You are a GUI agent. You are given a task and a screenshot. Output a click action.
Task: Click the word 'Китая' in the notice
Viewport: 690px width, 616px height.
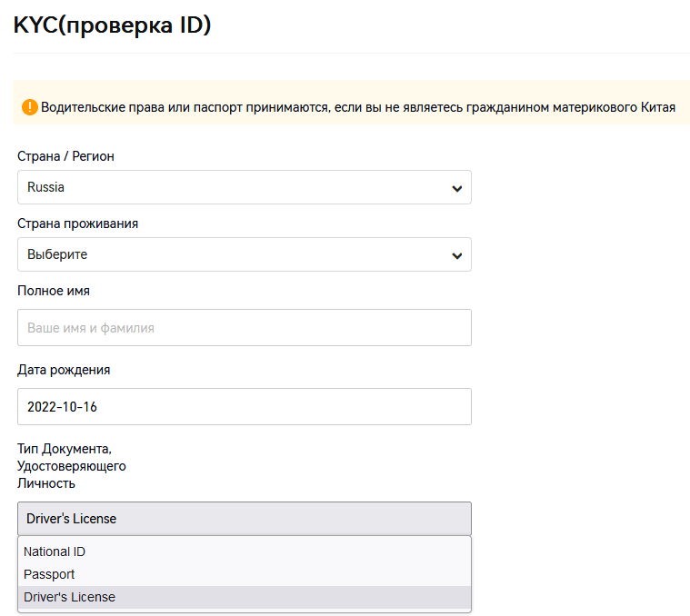click(656, 107)
